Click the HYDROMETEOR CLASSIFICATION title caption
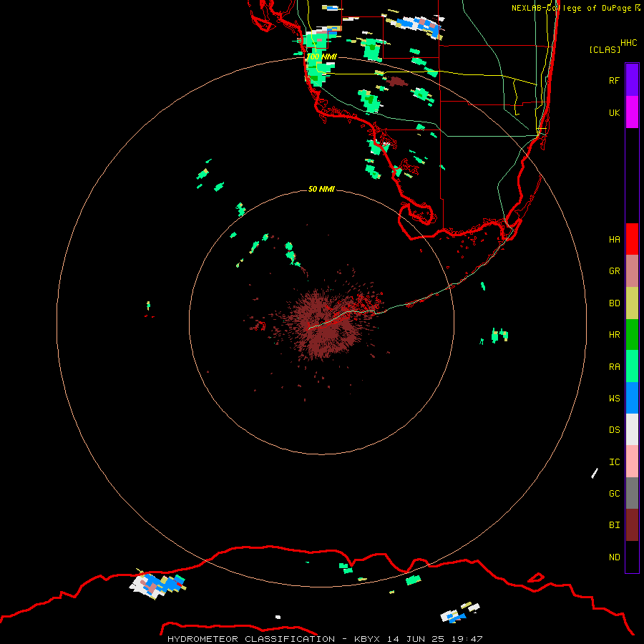The image size is (644, 644). pyautogui.click(x=251, y=639)
